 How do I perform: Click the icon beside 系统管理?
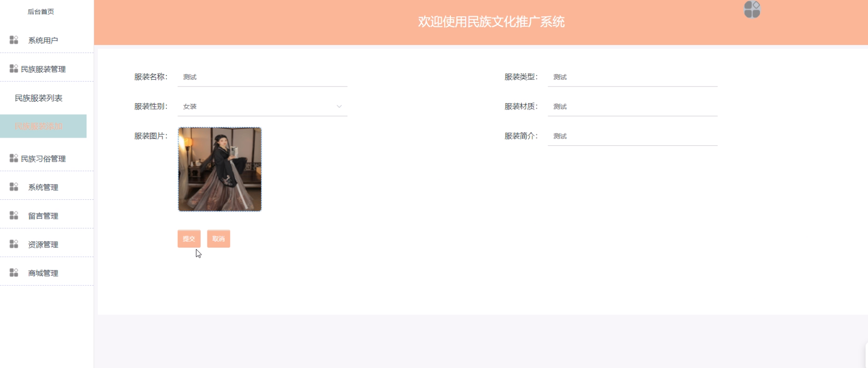(14, 187)
